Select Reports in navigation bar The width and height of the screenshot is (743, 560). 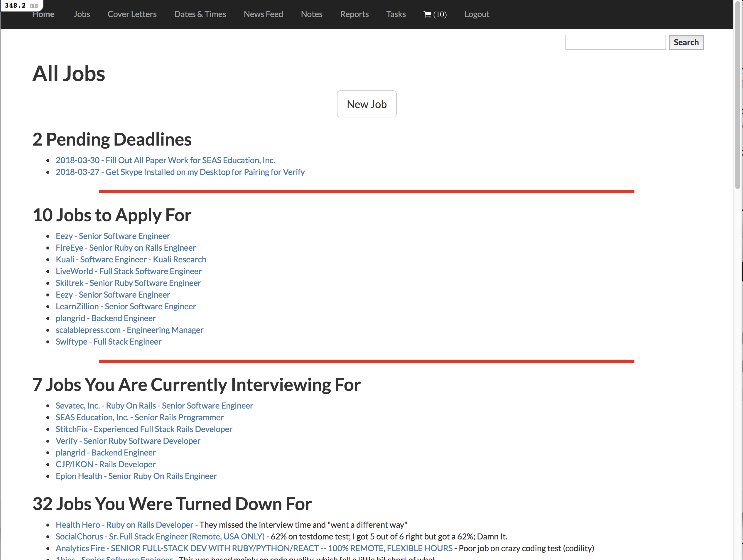pos(354,14)
